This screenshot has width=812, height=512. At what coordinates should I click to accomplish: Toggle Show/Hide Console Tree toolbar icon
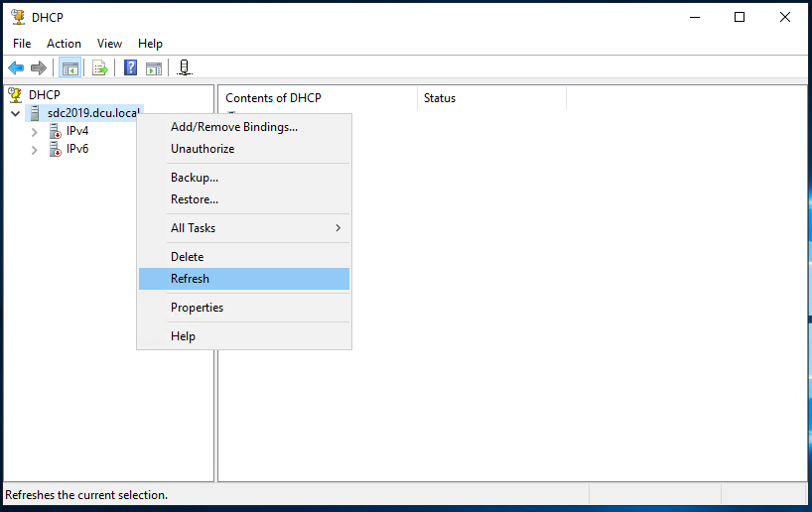click(69, 67)
